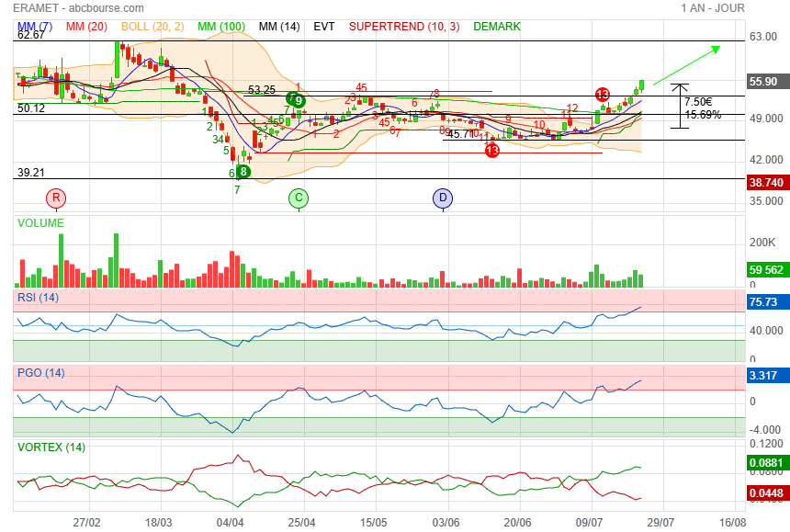Click the green DeMark 9 circle
This screenshot has height=532, width=790.
click(x=298, y=100)
